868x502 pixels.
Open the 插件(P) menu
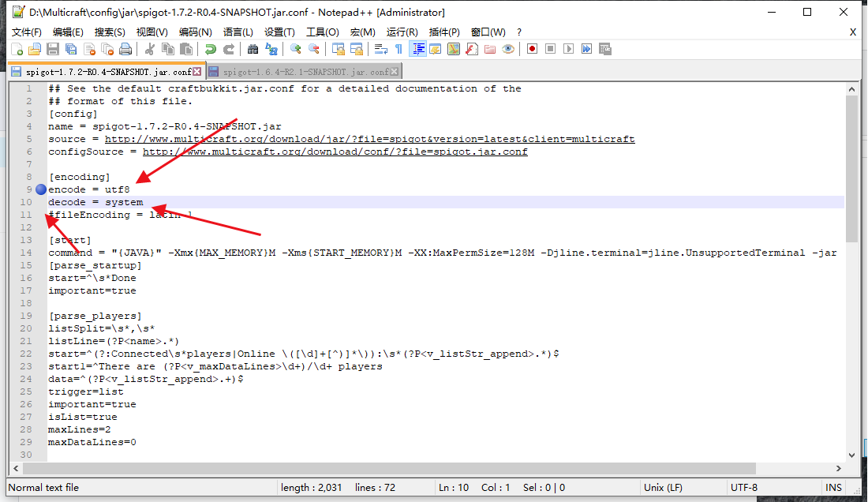pyautogui.click(x=444, y=32)
